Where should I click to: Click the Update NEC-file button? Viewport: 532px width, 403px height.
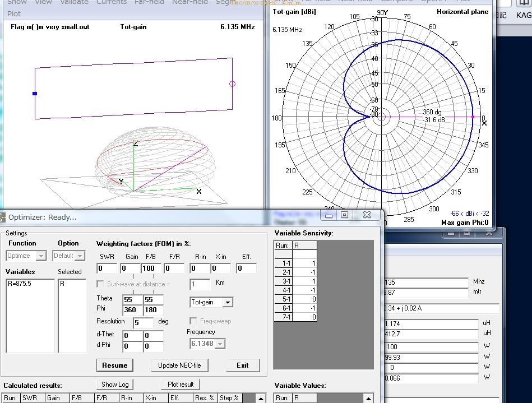(179, 365)
